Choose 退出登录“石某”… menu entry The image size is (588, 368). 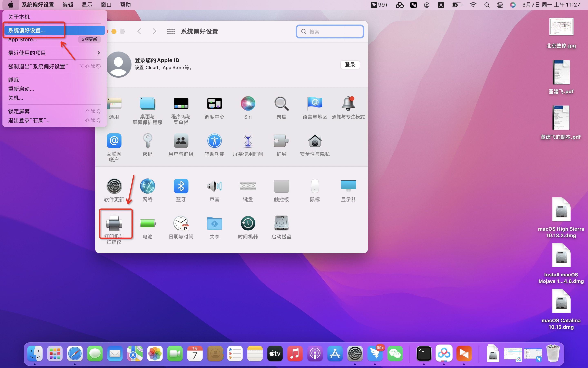click(x=55, y=120)
